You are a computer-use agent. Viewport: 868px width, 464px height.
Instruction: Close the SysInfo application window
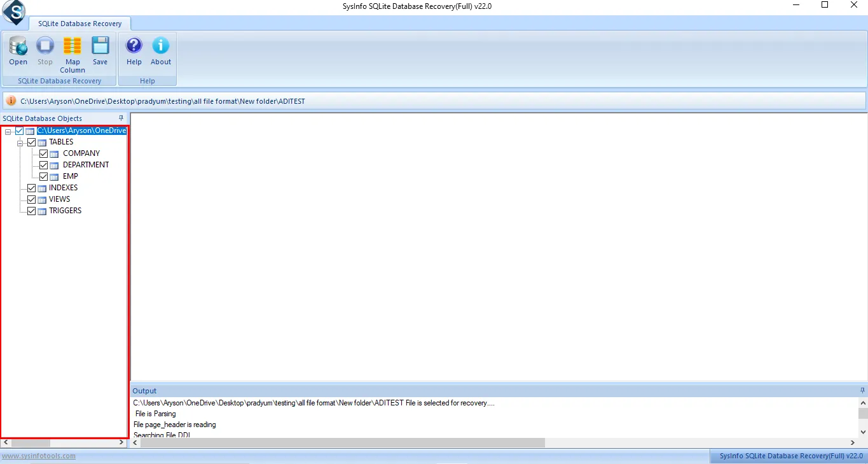[x=854, y=6]
